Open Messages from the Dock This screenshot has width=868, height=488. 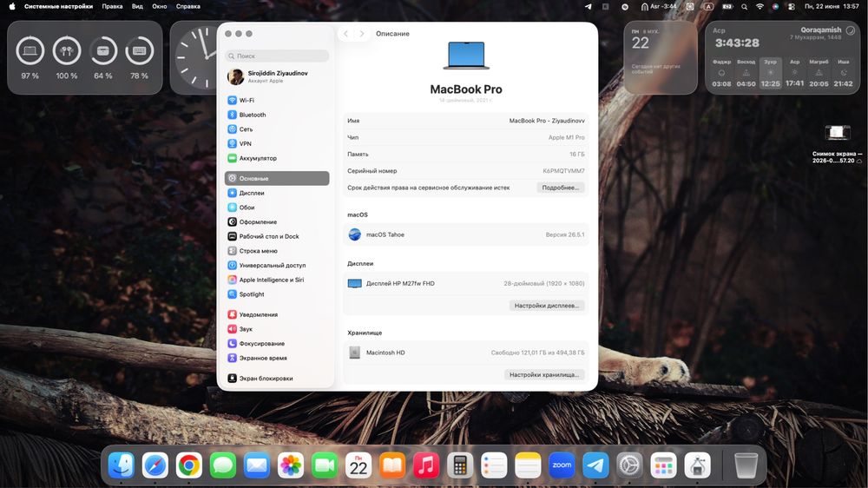[222, 465]
